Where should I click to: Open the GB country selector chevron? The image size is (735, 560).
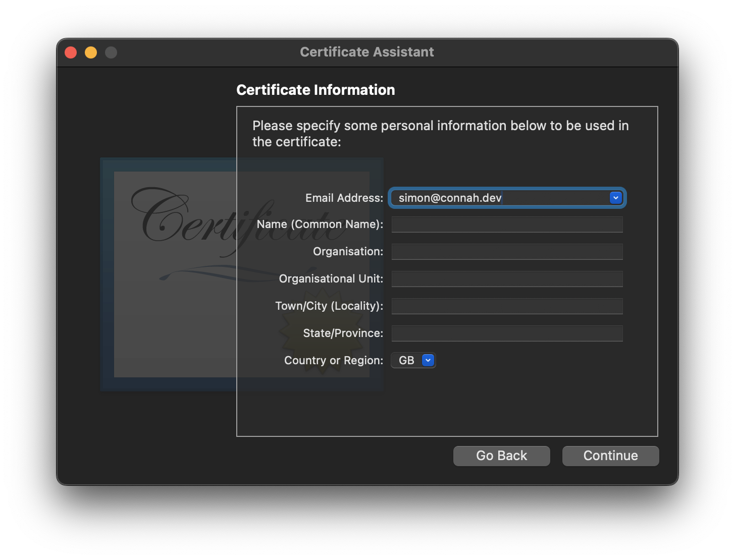tap(428, 360)
